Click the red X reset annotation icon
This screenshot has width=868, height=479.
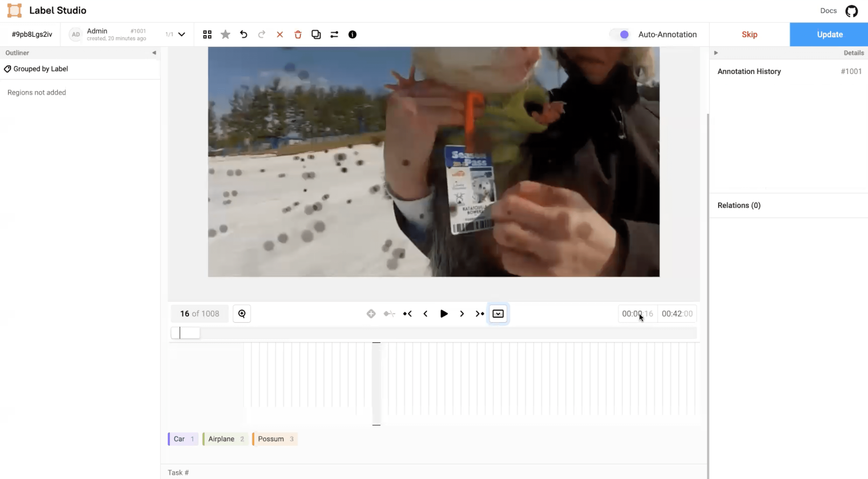click(x=280, y=34)
